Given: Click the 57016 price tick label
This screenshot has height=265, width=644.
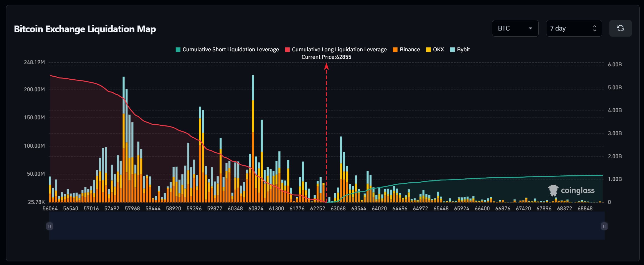Looking at the screenshot, I should 91,208.
